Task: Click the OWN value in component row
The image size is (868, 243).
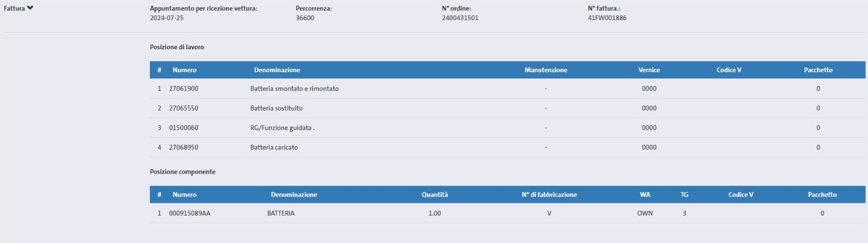Action: (x=645, y=213)
